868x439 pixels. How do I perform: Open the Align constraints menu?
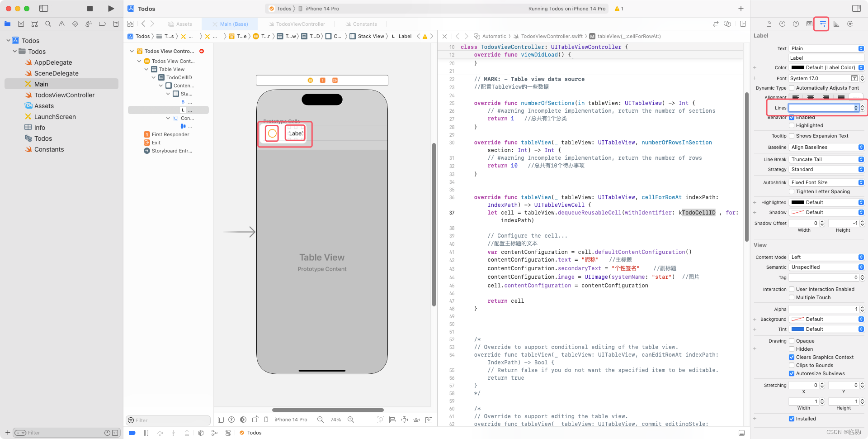392,420
